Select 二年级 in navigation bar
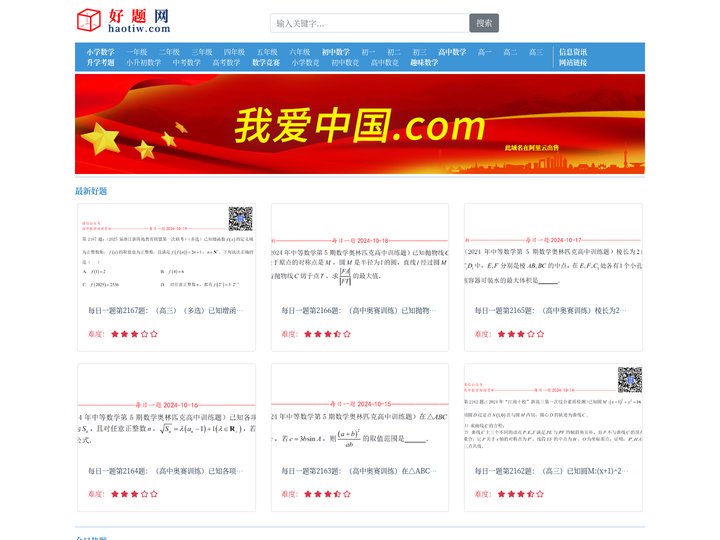The width and height of the screenshot is (720, 540). pyautogui.click(x=169, y=52)
